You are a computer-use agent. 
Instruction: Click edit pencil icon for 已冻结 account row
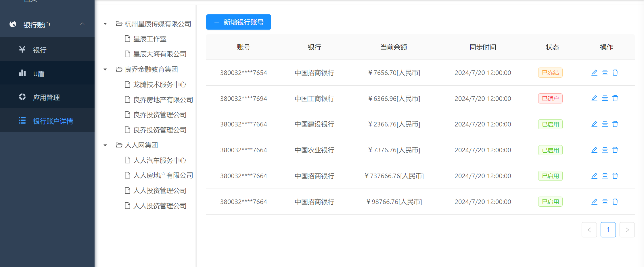[594, 73]
